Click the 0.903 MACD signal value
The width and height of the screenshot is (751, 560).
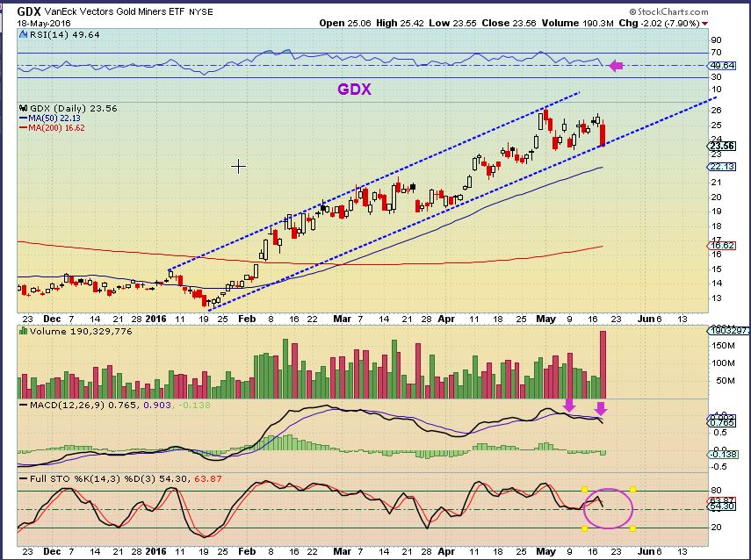coord(157,405)
